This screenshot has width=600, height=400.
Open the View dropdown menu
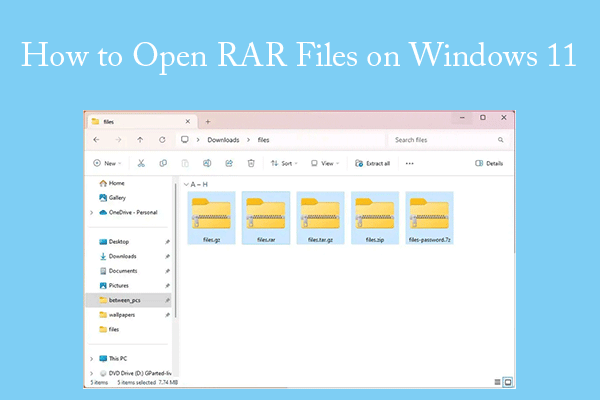point(325,163)
